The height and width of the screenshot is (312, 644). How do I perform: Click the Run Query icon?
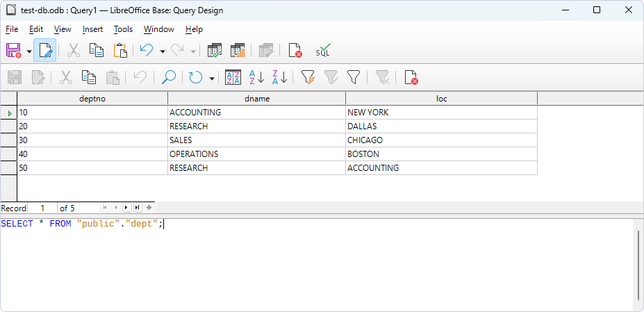[x=215, y=51]
